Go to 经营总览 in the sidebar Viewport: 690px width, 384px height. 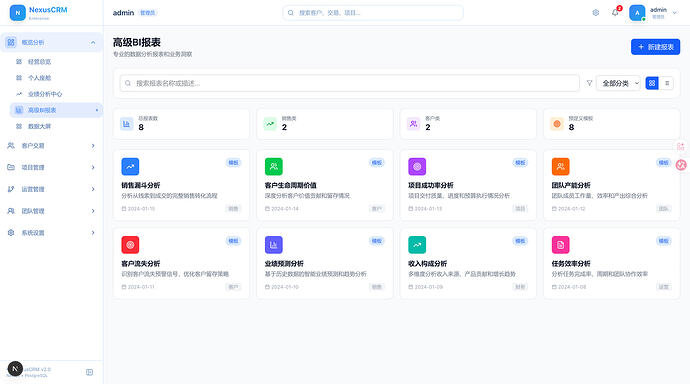[x=56, y=62]
